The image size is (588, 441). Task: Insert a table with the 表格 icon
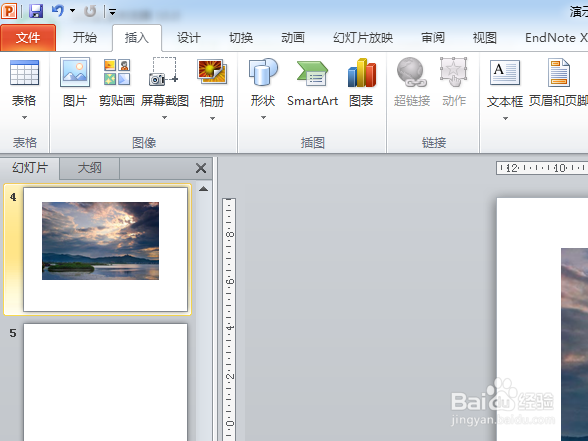click(x=24, y=73)
